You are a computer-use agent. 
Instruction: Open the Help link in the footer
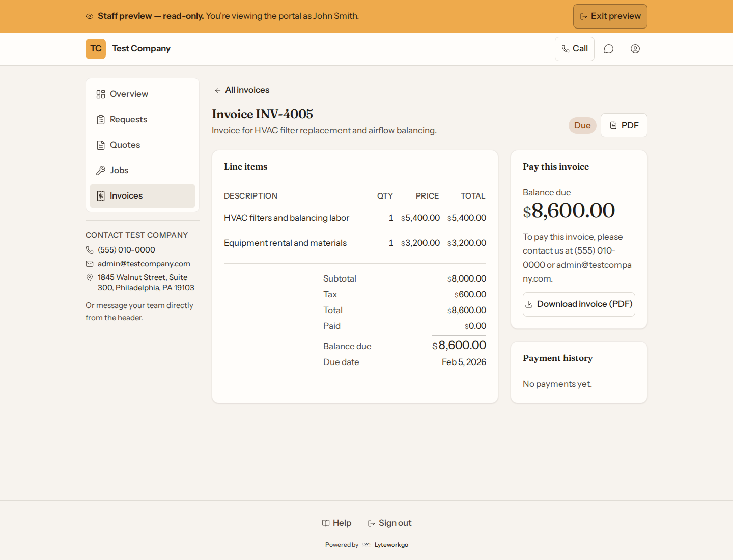336,523
